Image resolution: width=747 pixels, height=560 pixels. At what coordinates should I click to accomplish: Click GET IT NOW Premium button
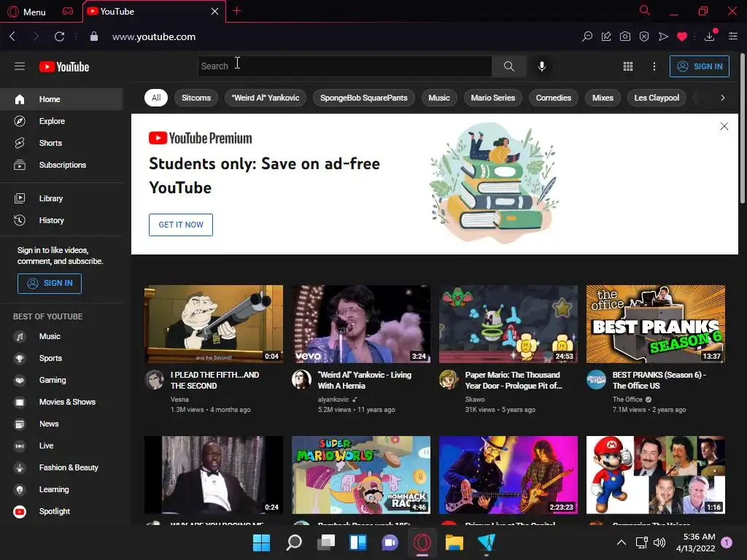coord(181,225)
